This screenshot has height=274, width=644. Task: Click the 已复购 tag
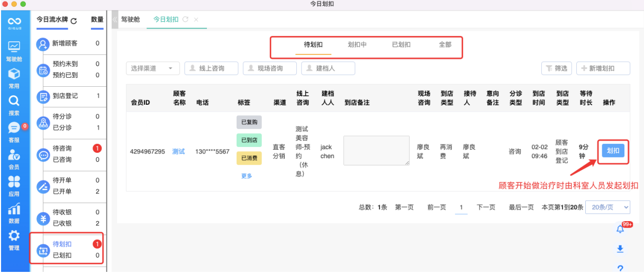[x=249, y=122]
